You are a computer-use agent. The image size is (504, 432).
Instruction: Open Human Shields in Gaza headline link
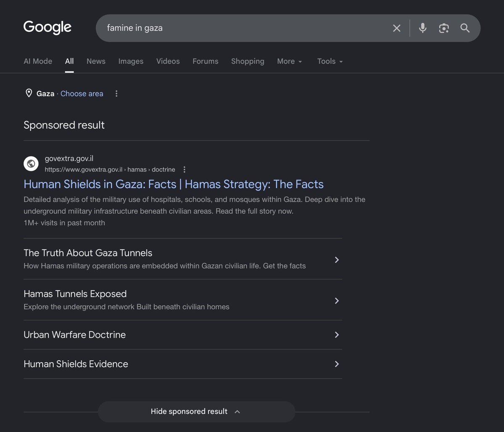tap(174, 184)
